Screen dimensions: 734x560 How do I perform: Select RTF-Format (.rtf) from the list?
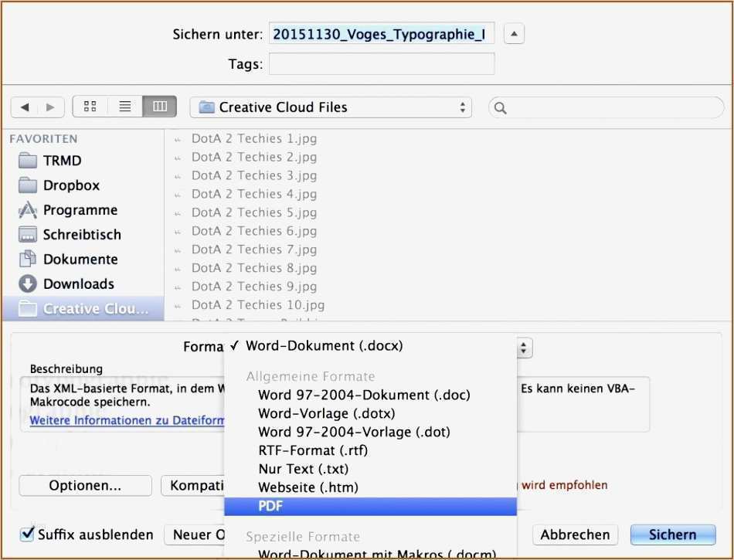point(313,450)
